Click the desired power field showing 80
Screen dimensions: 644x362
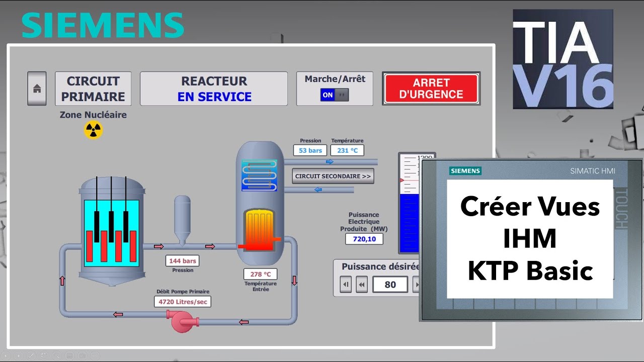click(x=390, y=285)
